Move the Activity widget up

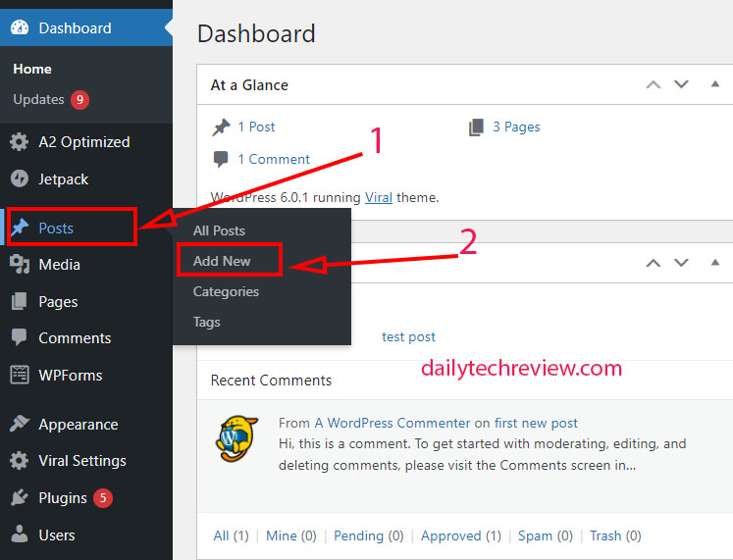pyautogui.click(x=654, y=263)
